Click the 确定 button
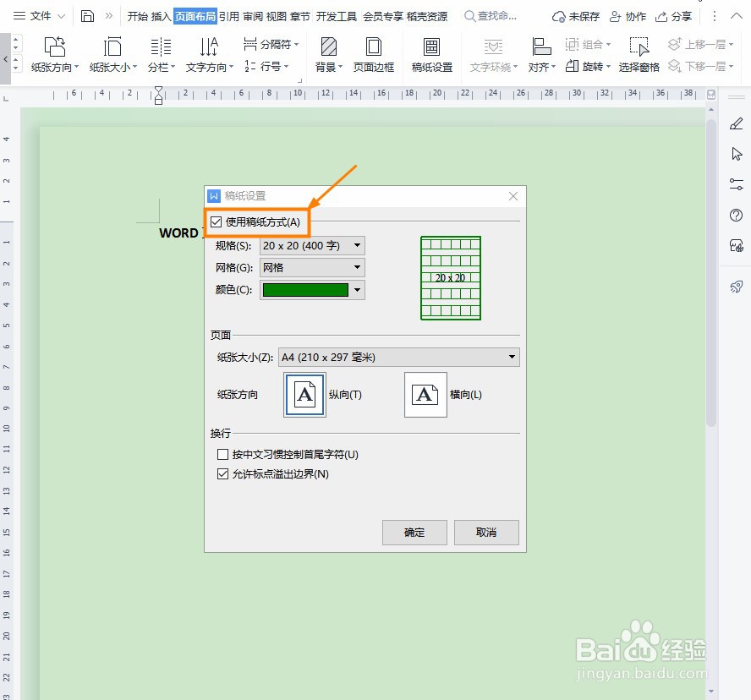Screen dimensions: 751x700 coord(414,533)
